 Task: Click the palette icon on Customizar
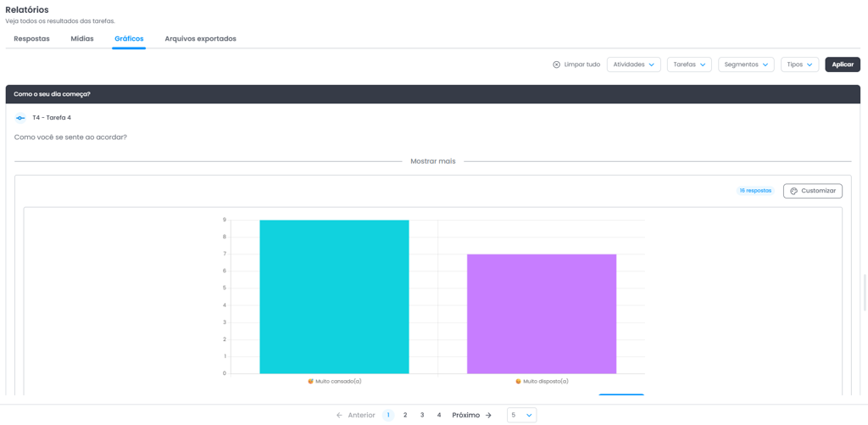[793, 191]
